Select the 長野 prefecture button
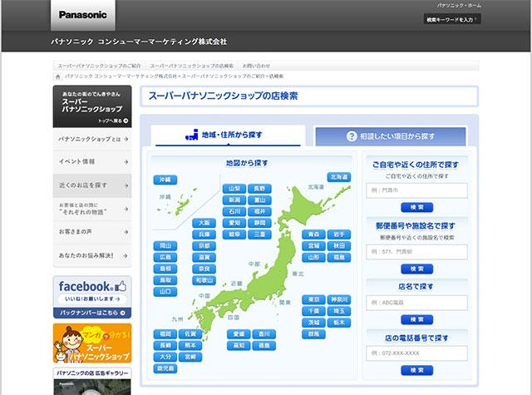This screenshot has width=532, height=395. tap(259, 189)
